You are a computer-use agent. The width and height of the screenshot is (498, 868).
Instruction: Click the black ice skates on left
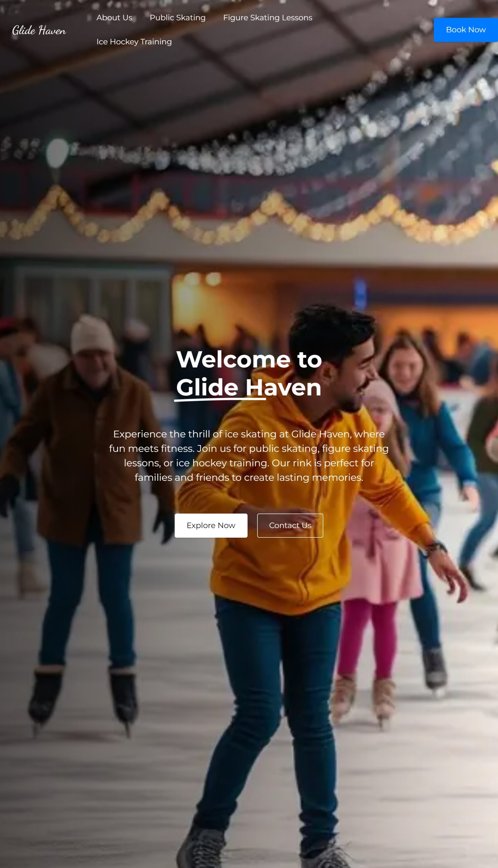click(84, 697)
